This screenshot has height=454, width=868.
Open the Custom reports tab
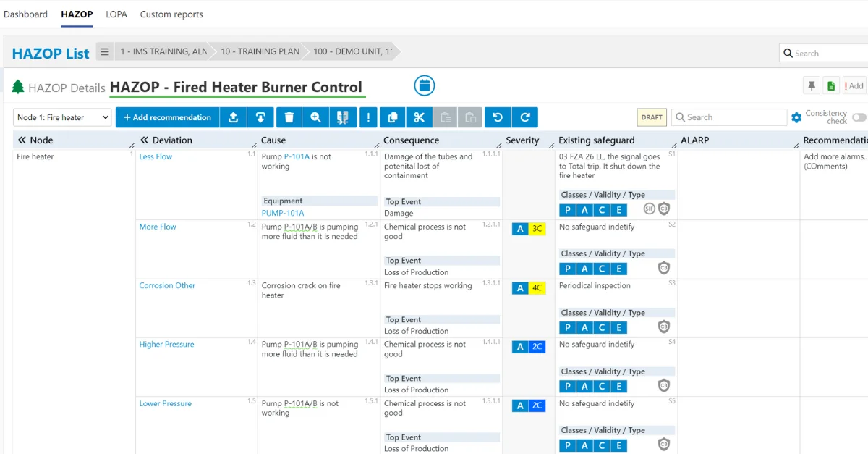(171, 14)
